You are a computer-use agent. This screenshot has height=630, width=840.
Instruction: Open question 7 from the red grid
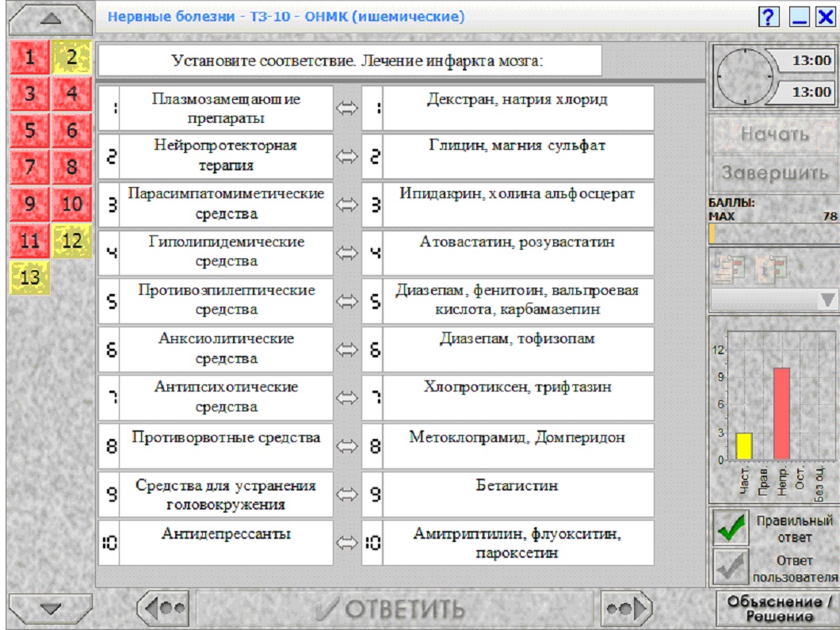(30, 166)
